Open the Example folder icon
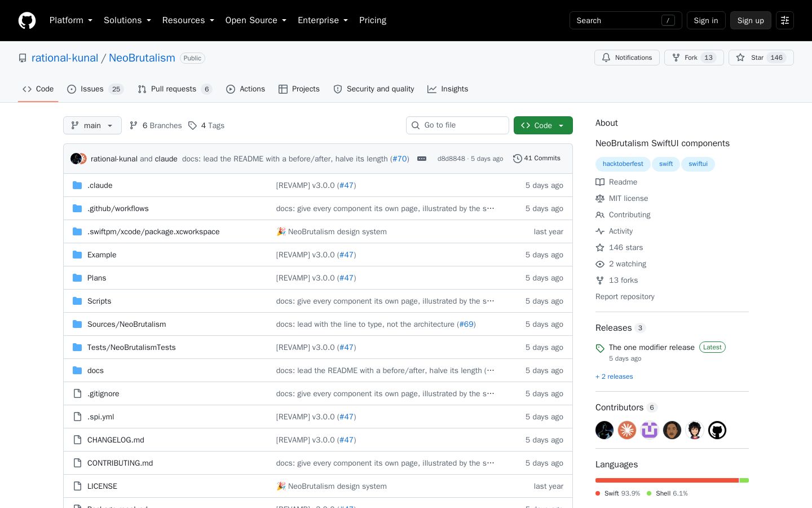Image resolution: width=812 pixels, height=508 pixels. pyautogui.click(x=77, y=255)
